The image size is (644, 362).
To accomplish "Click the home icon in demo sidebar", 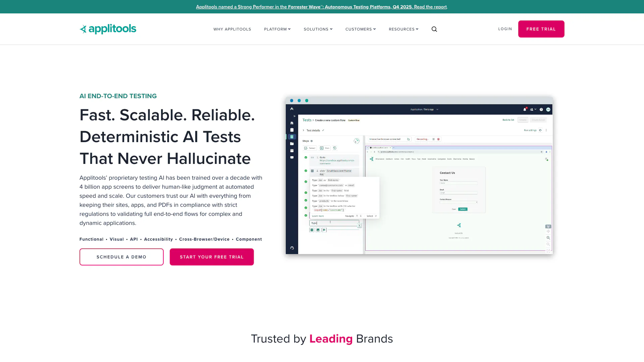I will 292,123.
